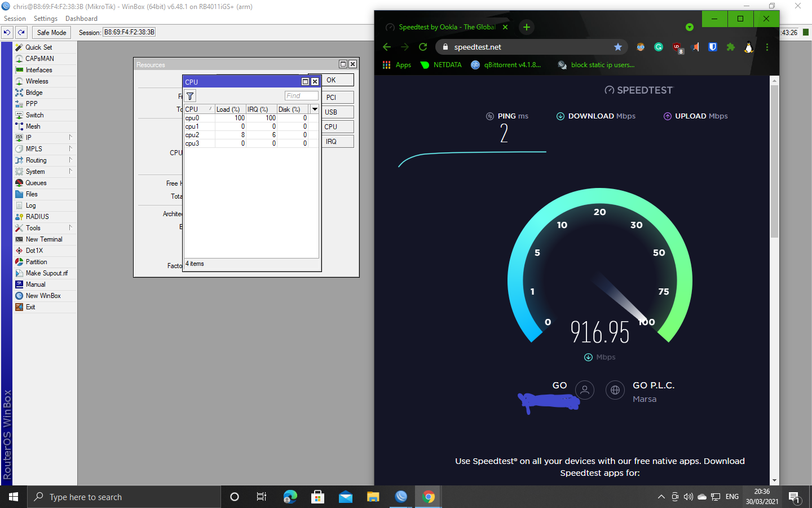This screenshot has height=508, width=812.
Task: Bookmark this page with the star icon
Action: point(618,47)
